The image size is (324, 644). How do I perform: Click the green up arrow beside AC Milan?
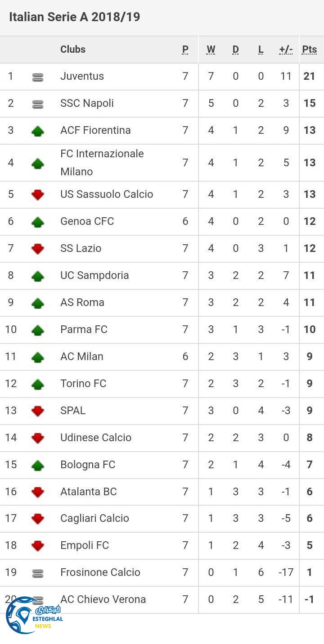point(38,357)
